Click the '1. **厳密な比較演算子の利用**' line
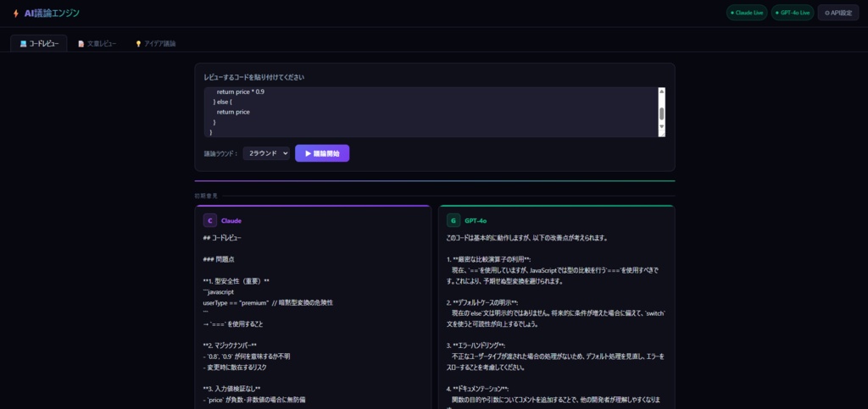This screenshot has width=868, height=409. [489, 260]
